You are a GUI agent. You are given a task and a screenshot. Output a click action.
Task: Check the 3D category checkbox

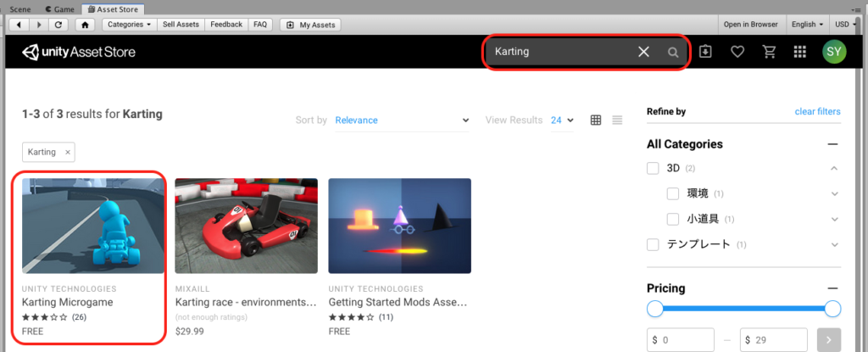click(653, 169)
